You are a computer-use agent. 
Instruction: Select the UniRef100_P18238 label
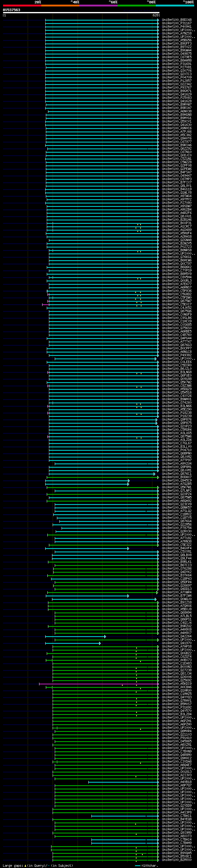tap(177, 413)
